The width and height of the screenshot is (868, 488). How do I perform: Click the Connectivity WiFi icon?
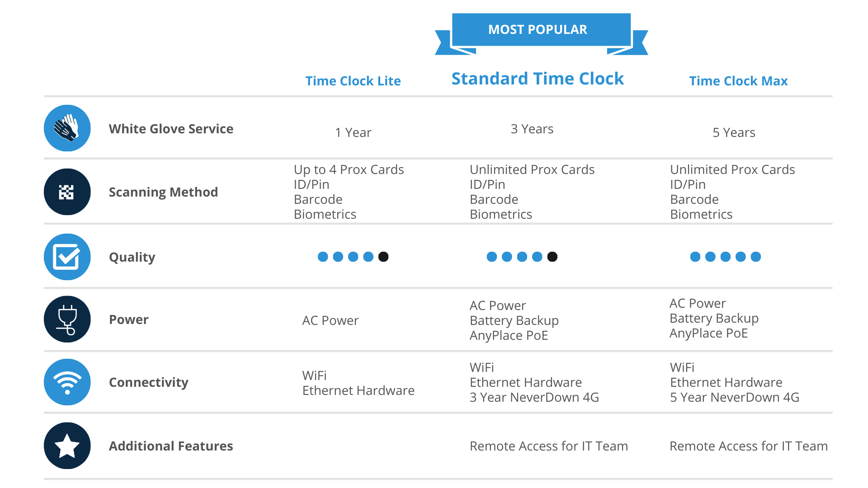pos(67,382)
